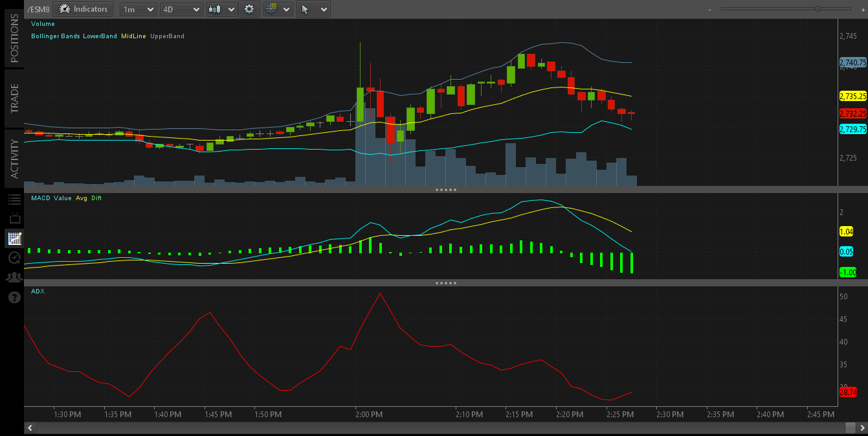Open the TV media sidebar icon
The width and height of the screenshot is (868, 436).
pos(14,219)
